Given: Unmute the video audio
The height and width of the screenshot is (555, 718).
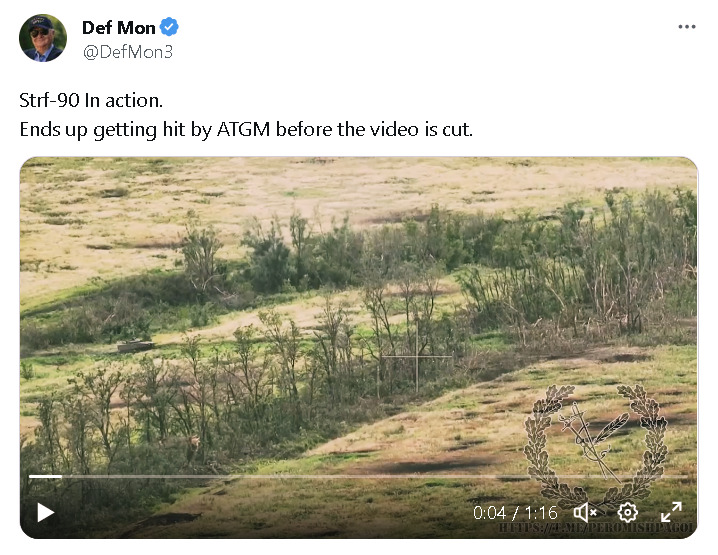Looking at the screenshot, I should (585, 512).
